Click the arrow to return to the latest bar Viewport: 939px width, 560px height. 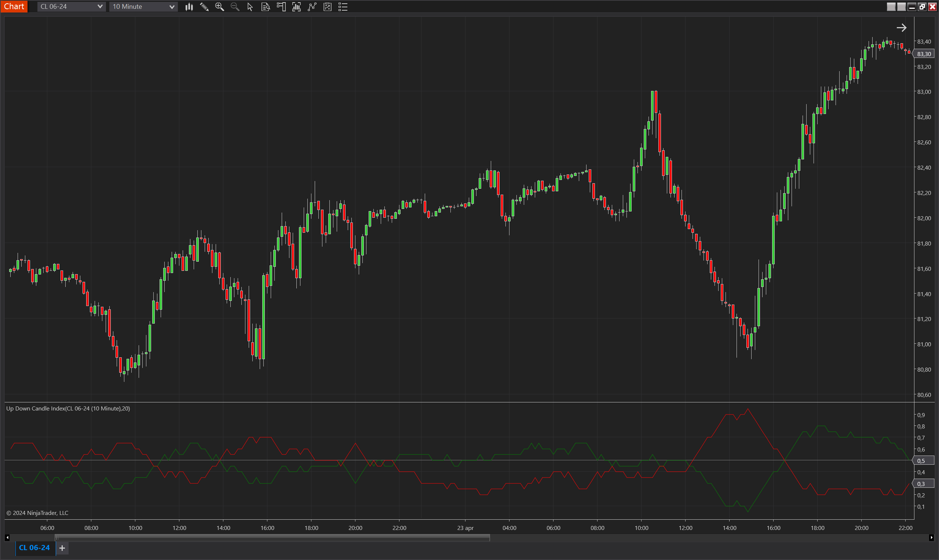[901, 27]
